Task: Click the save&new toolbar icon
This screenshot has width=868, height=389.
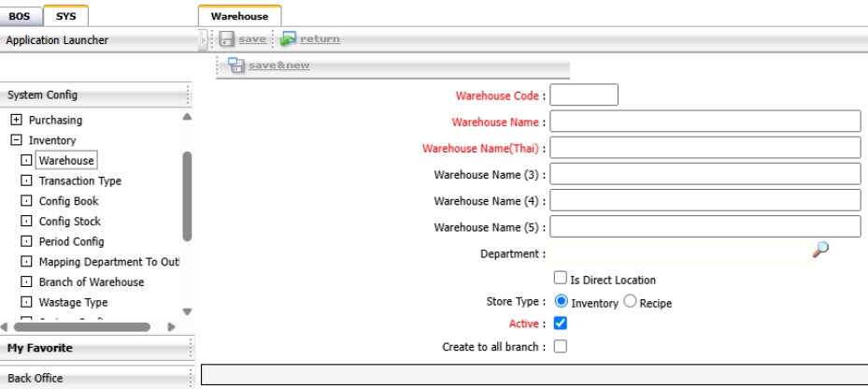Action: click(x=237, y=65)
